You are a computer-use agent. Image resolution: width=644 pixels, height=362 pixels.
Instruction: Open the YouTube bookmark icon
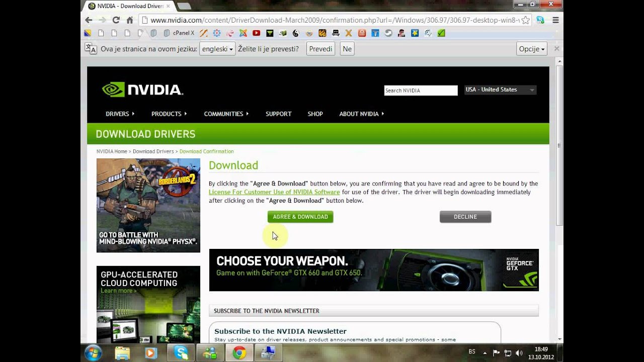[x=256, y=33]
